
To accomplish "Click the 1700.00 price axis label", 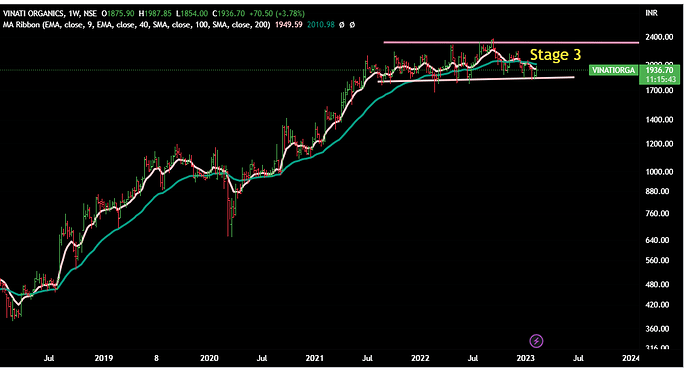I will [659, 90].
